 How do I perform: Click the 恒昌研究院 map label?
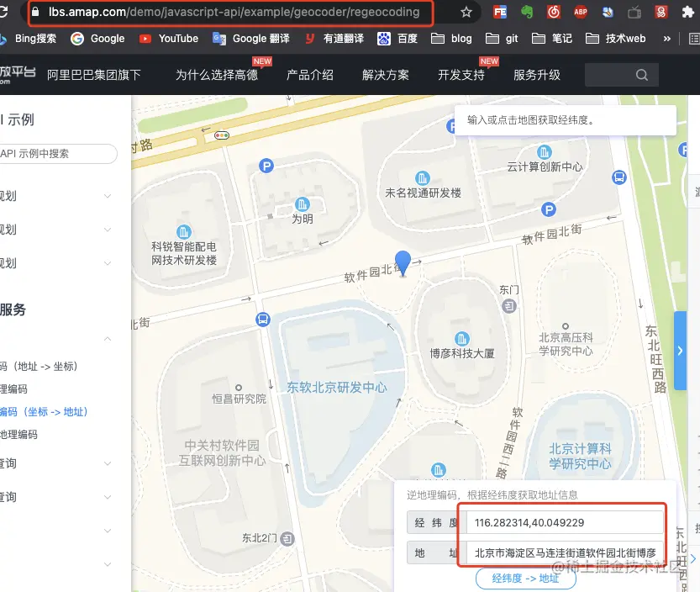click(239, 399)
